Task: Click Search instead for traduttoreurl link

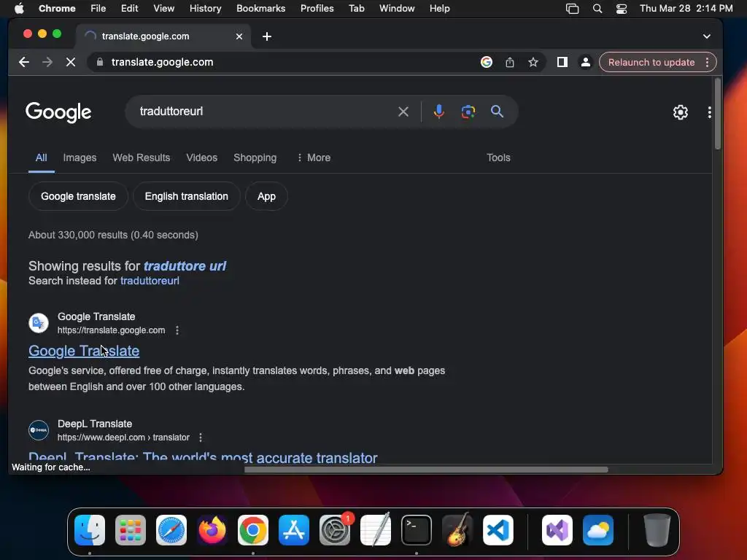Action: [x=150, y=281]
